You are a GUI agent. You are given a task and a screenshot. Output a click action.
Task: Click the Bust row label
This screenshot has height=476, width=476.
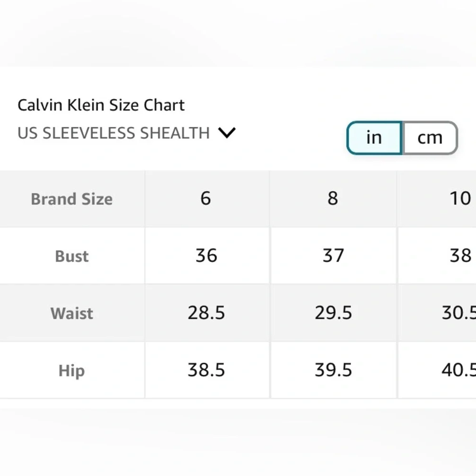(72, 256)
